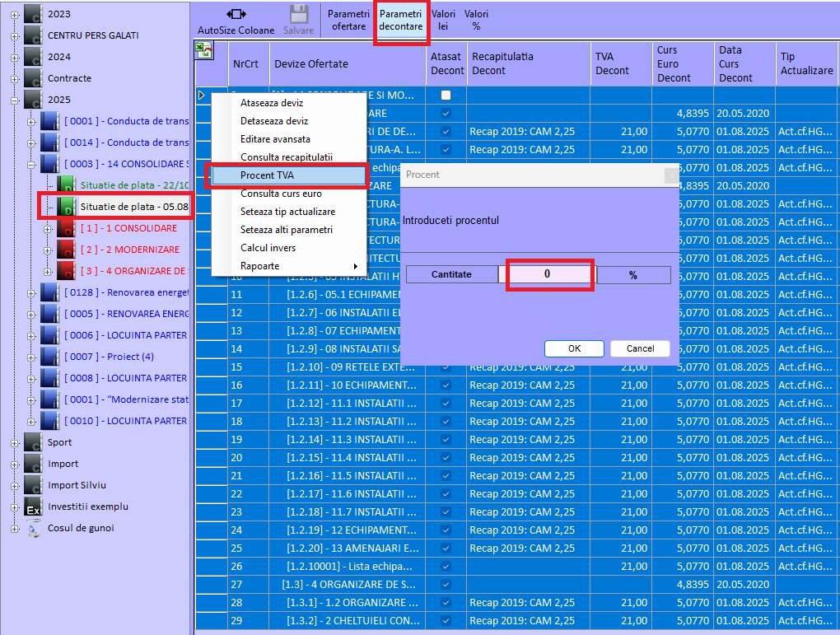
Task: Click the Investitii exemplu folder icon
Action: pyautogui.click(x=33, y=507)
